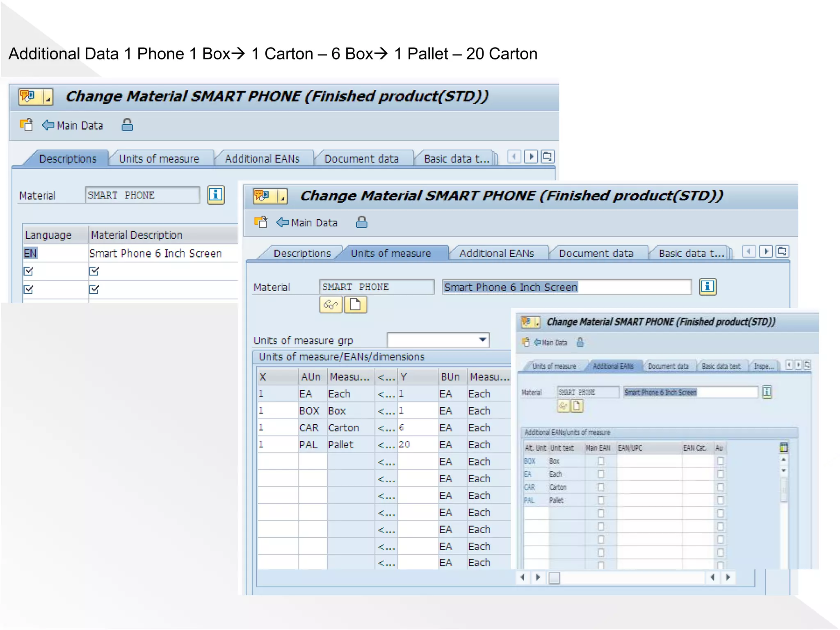This screenshot has height=630, width=840.
Task: Click the other-material icon in Descriptions window toolbar
Action: pyautogui.click(x=27, y=124)
